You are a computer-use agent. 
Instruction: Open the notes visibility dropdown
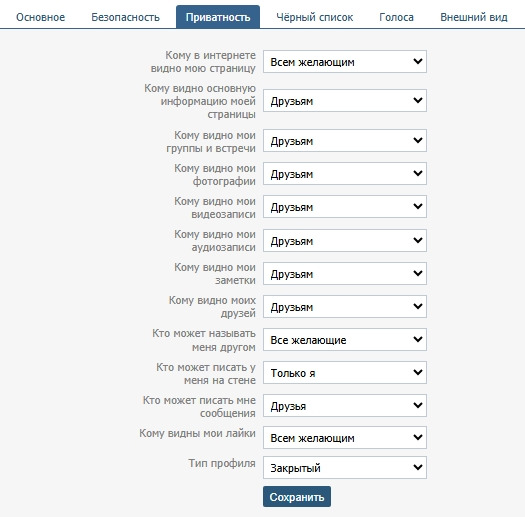[345, 274]
